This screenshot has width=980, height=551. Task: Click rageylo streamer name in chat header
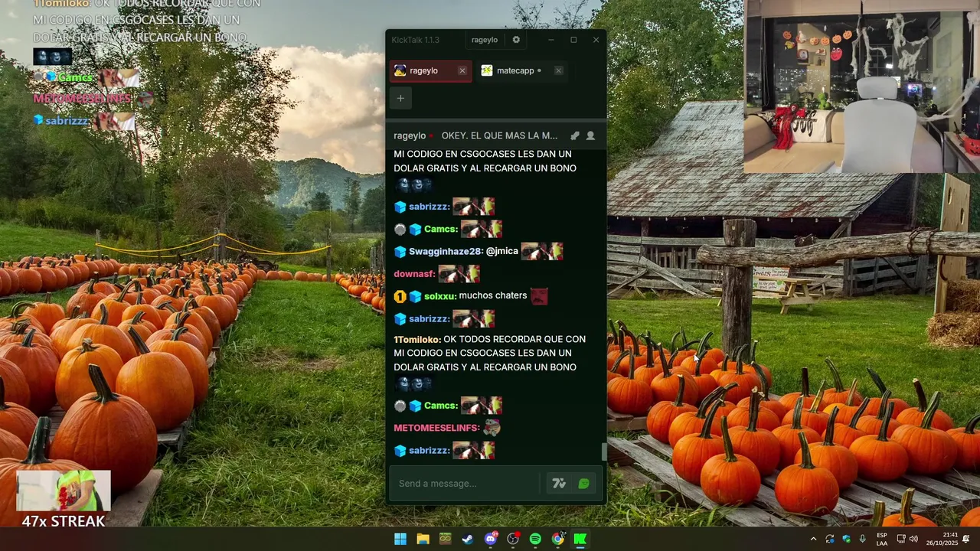click(x=410, y=135)
